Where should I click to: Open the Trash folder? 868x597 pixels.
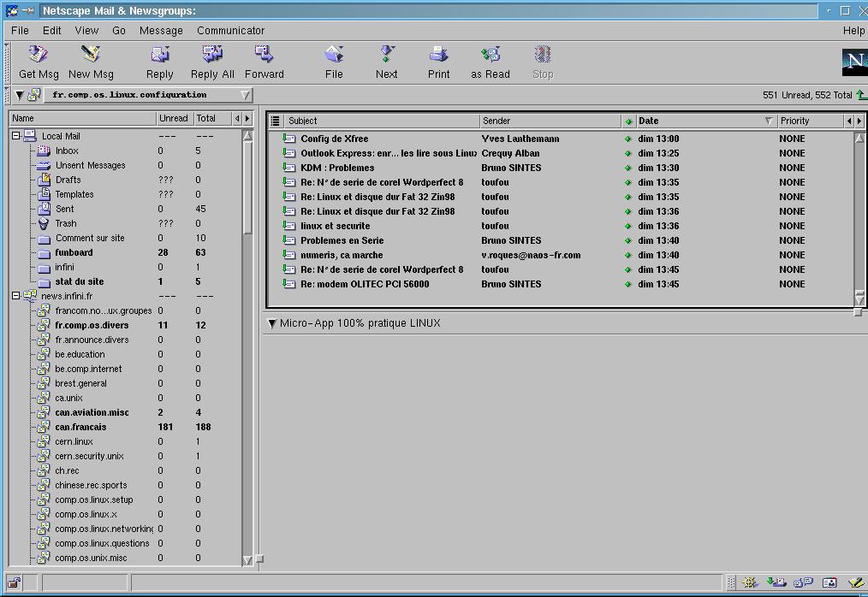pos(66,223)
